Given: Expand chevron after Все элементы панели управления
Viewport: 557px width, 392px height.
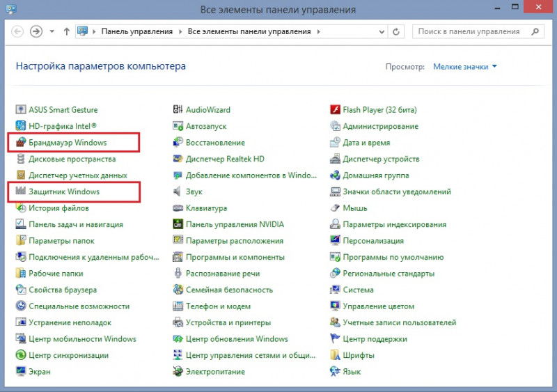Looking at the screenshot, I should click(319, 31).
